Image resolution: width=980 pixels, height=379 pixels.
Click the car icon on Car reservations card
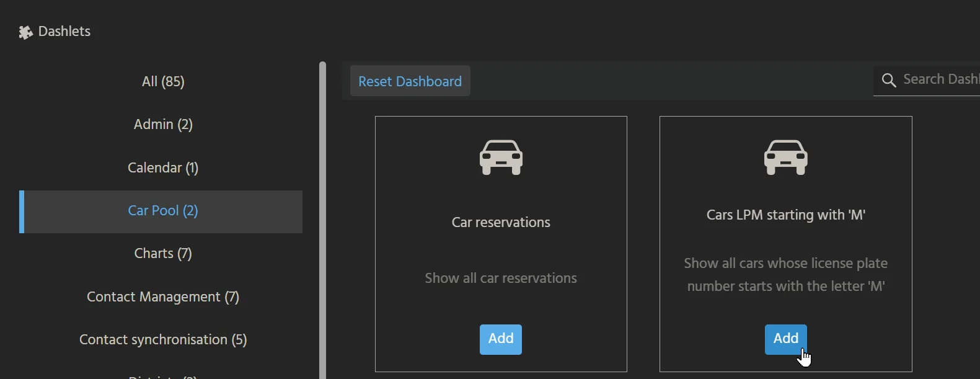click(501, 157)
